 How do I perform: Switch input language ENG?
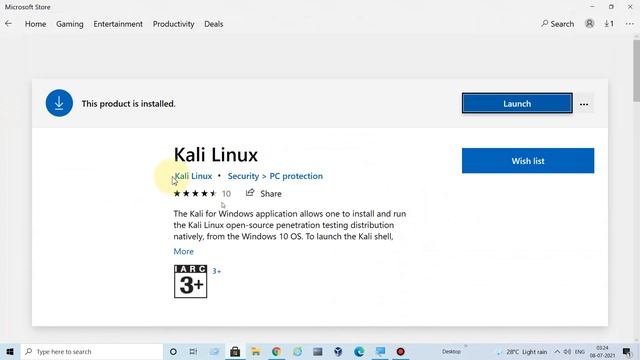click(580, 351)
